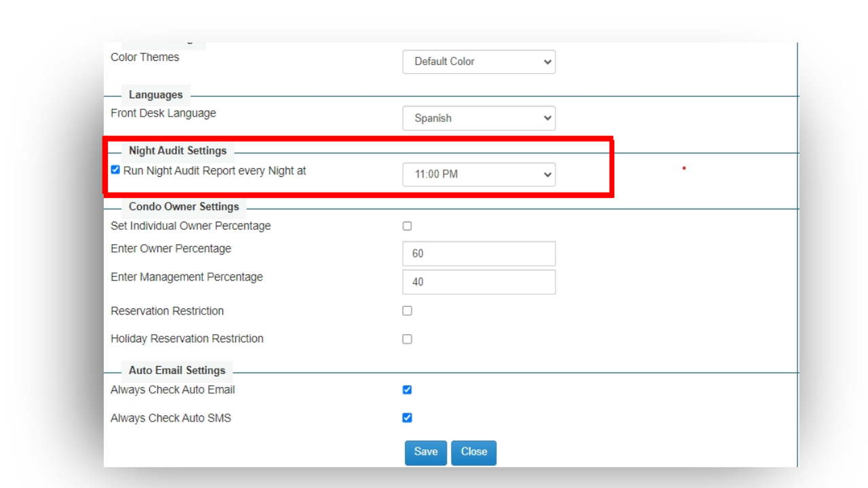This screenshot has height=488, width=868.
Task: Expand the Color Themes selection list
Action: [479, 62]
